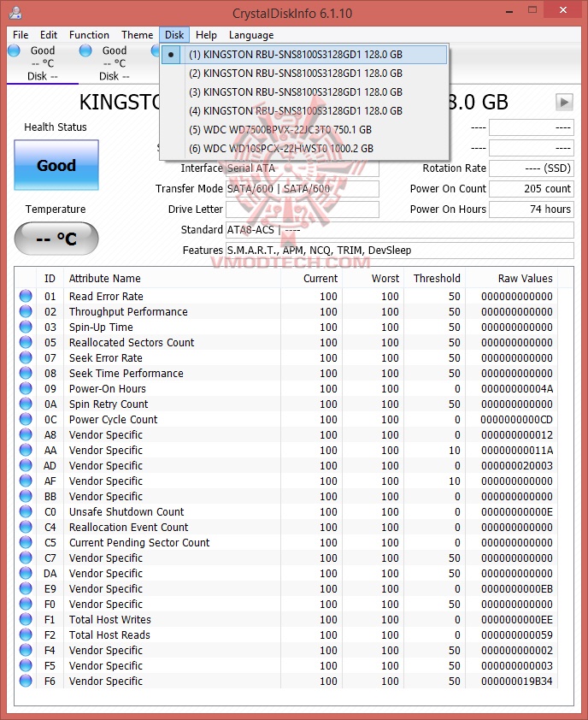The height and width of the screenshot is (720, 588).
Task: Click status orb for Read Error Rate
Action: tap(26, 296)
